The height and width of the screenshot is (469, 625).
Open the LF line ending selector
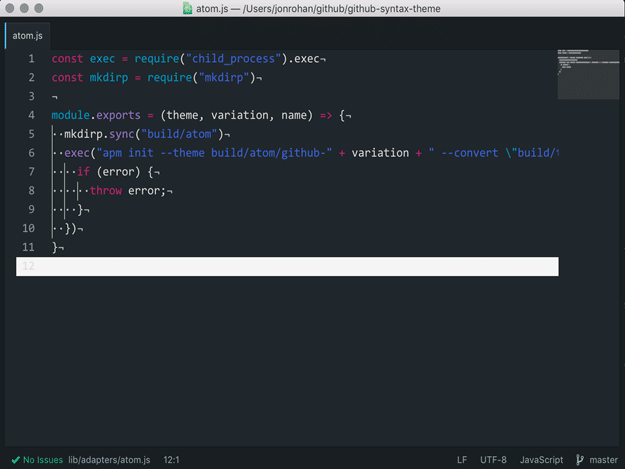tap(462, 460)
